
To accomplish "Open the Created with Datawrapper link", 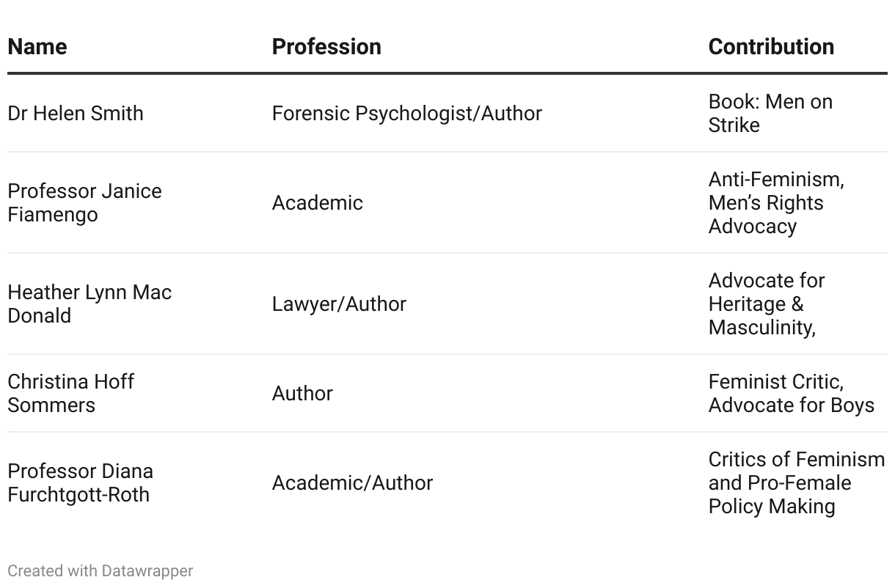I will pyautogui.click(x=101, y=570).
